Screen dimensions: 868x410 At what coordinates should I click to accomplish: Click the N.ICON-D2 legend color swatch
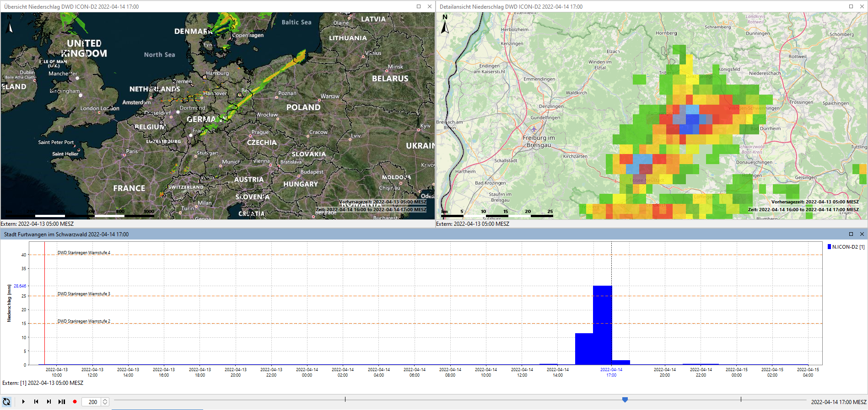point(829,247)
